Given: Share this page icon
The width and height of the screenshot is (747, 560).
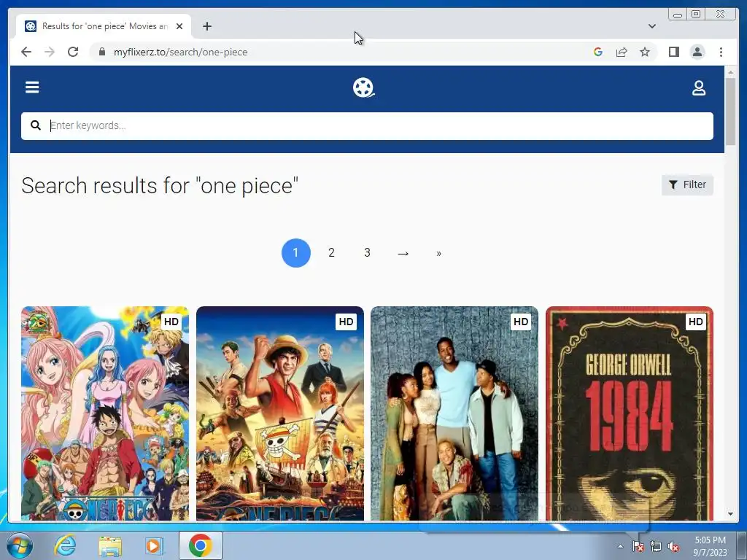Looking at the screenshot, I should coord(622,52).
